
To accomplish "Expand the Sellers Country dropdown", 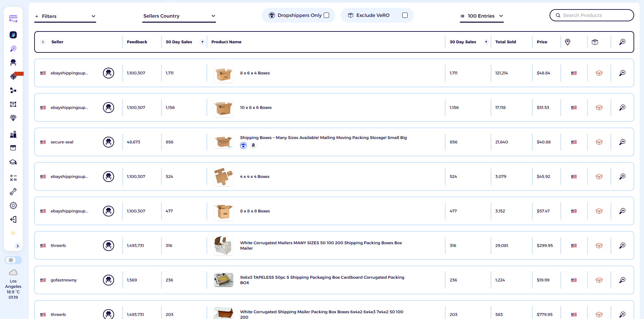I will point(179,16).
